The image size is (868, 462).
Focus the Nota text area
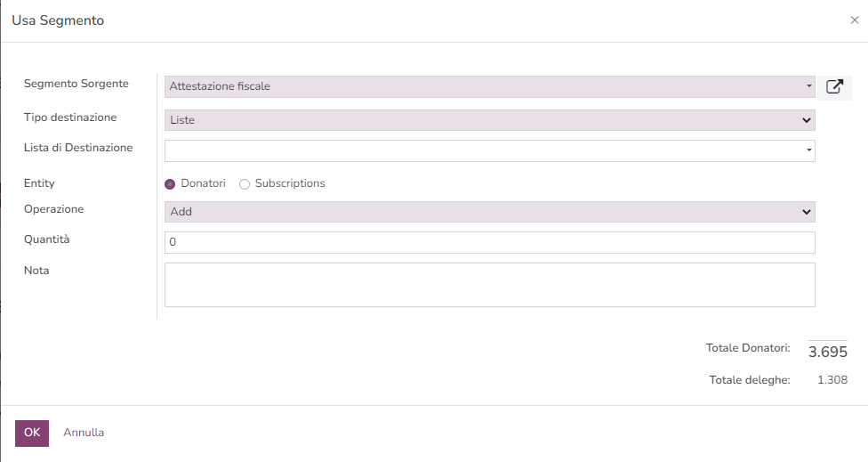click(x=489, y=285)
